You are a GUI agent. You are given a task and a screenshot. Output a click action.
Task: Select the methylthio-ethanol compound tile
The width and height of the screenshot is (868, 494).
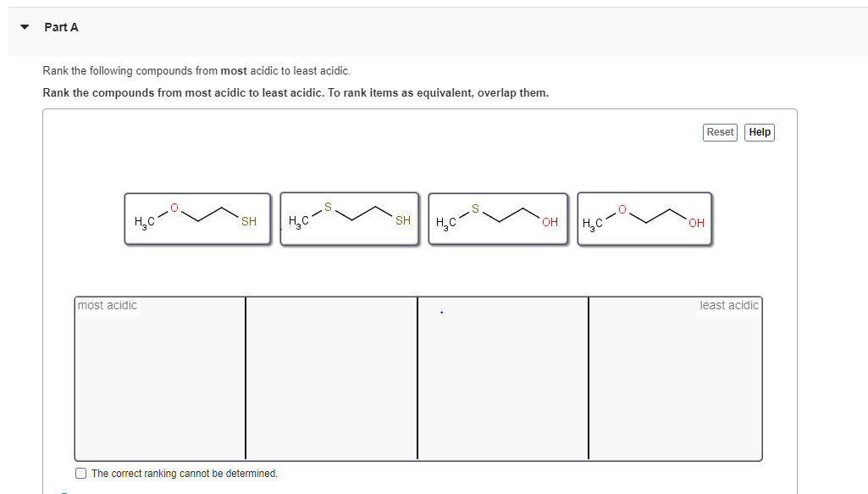coord(498,219)
